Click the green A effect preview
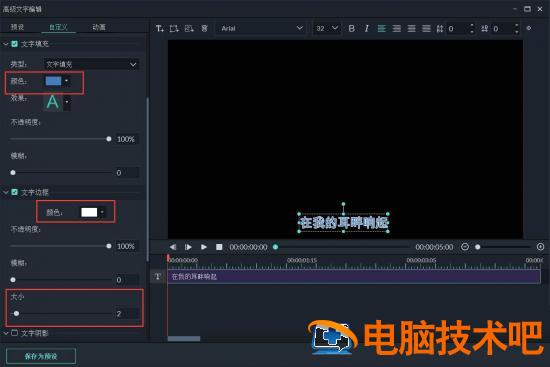The image size is (550, 367). (53, 102)
